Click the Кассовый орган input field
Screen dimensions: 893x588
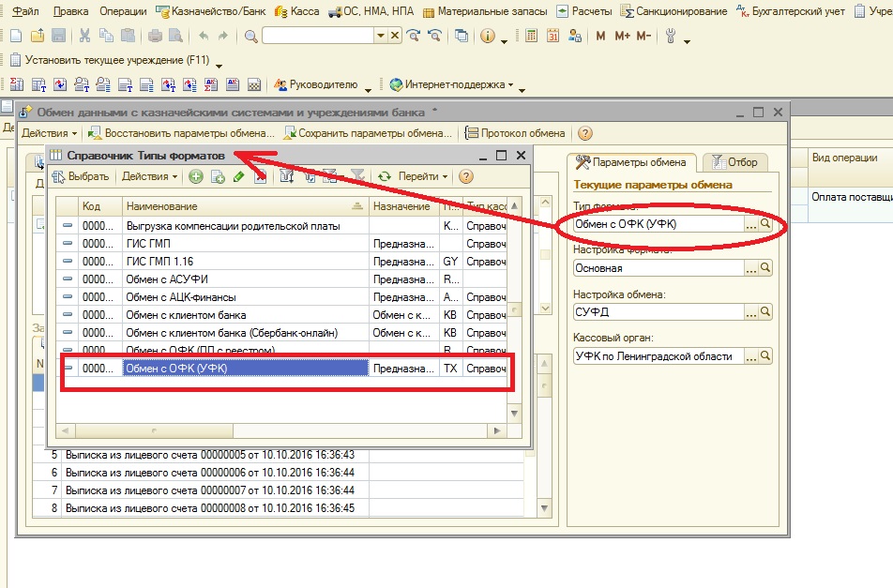pyautogui.click(x=658, y=356)
